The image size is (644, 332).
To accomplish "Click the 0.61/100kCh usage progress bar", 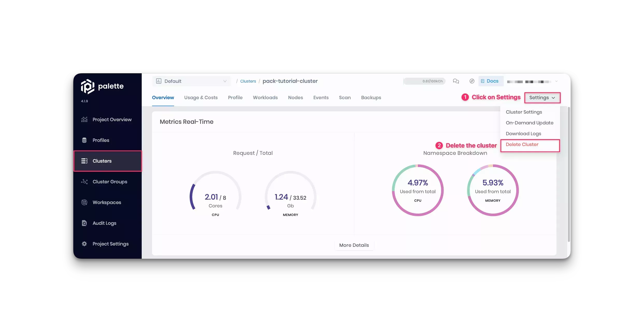I will [x=424, y=81].
